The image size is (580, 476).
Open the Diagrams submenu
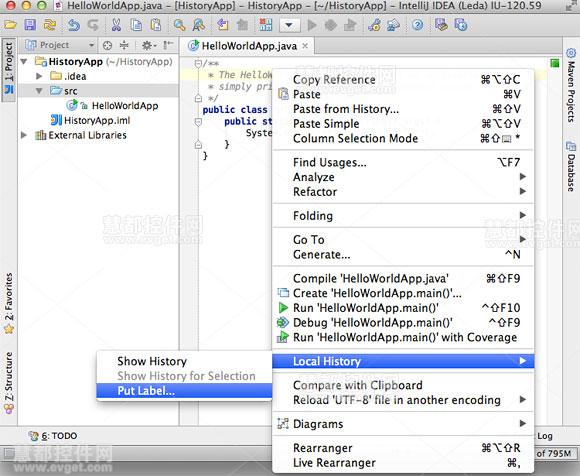tap(403, 424)
